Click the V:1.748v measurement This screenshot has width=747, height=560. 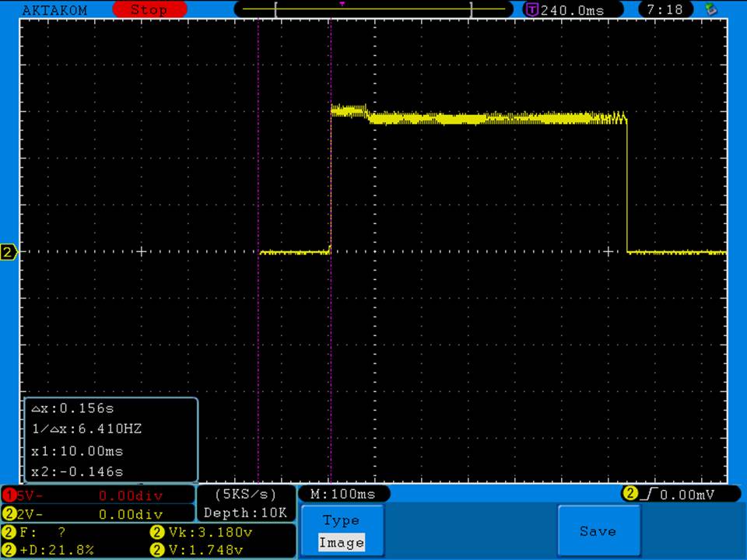[197, 550]
